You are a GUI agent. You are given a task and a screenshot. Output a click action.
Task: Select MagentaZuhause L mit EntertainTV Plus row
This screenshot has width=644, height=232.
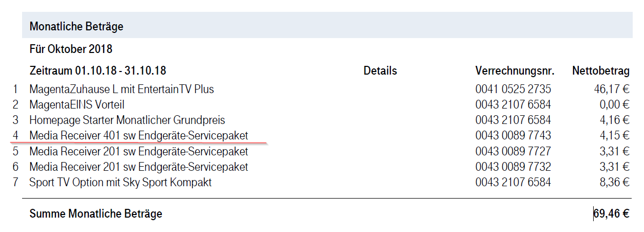[122, 90]
